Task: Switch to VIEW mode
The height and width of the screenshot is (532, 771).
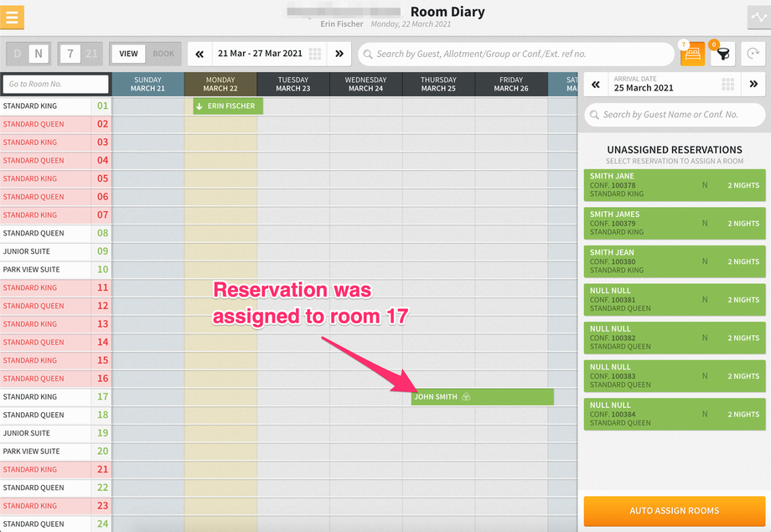Action: [x=128, y=54]
